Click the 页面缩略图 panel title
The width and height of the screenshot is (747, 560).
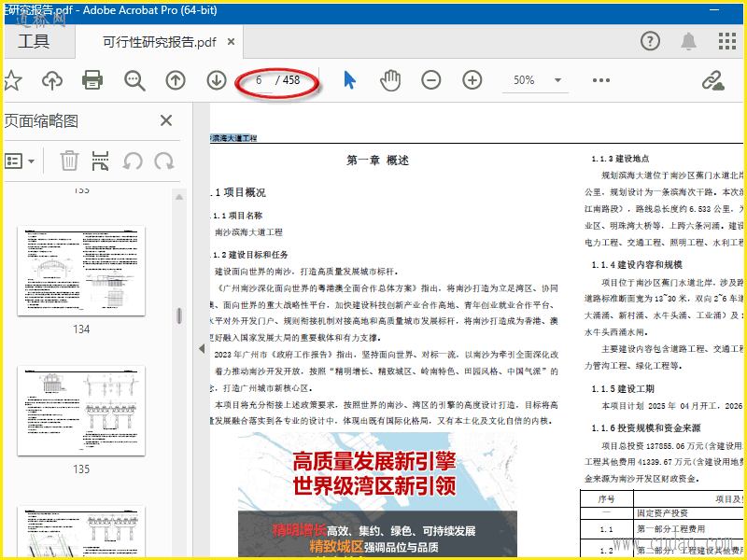[41, 121]
